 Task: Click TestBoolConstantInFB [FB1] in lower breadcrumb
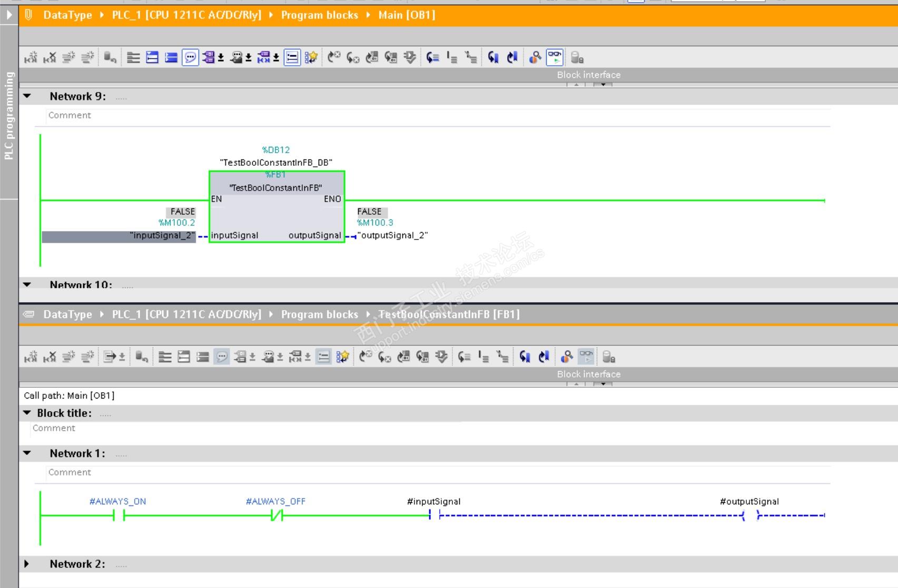pyautogui.click(x=449, y=314)
